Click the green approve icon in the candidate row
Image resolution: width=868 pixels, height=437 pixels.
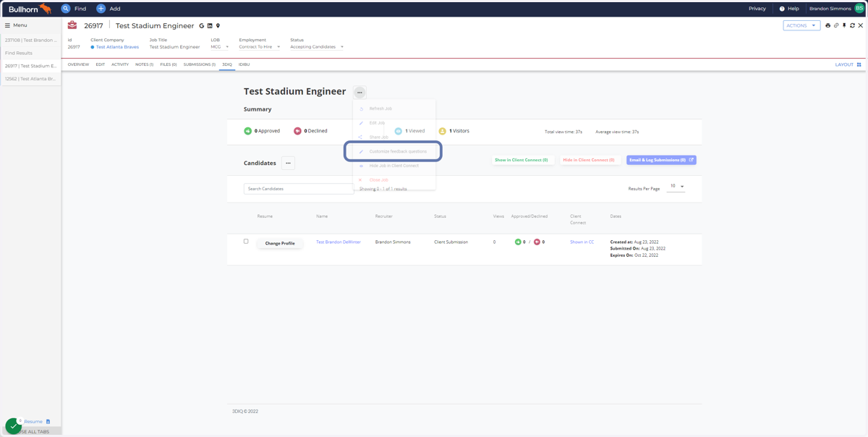(518, 242)
